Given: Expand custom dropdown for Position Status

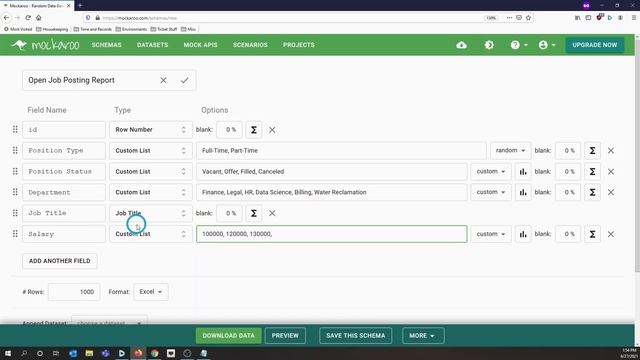Looking at the screenshot, I should click(x=491, y=171).
